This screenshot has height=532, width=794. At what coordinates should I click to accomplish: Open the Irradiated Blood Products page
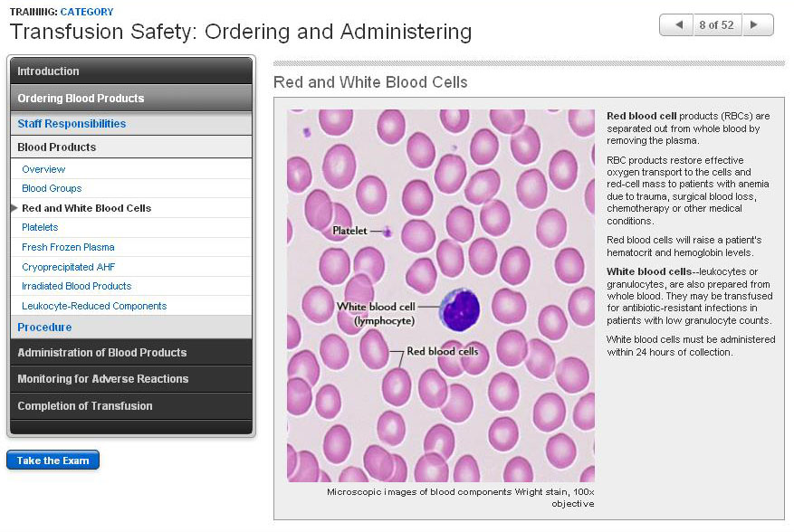point(76,286)
